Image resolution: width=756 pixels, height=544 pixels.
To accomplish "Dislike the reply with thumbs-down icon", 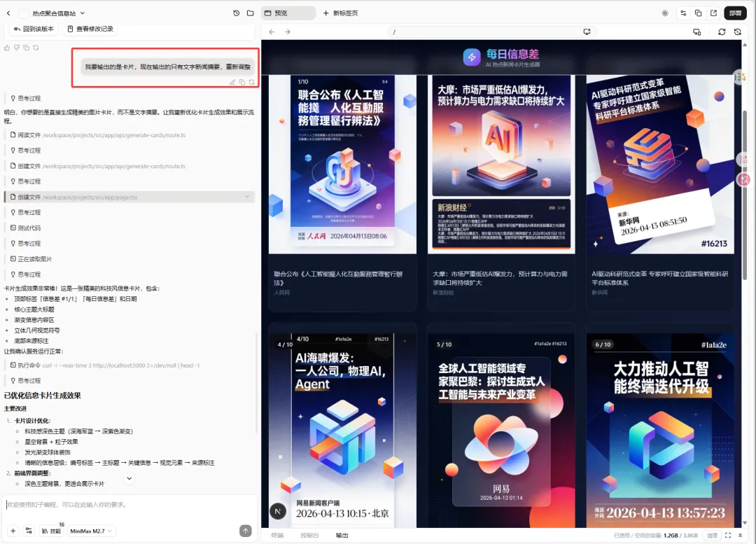I will pyautogui.click(x=16, y=48).
